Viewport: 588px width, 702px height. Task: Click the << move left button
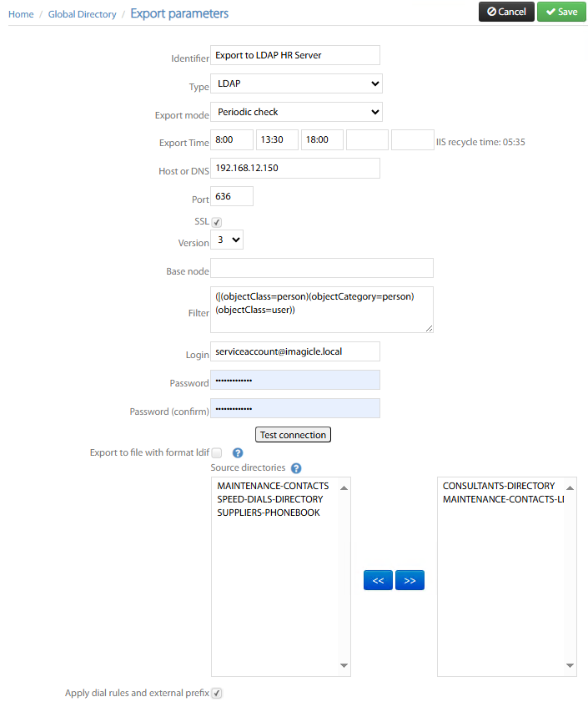tap(378, 580)
